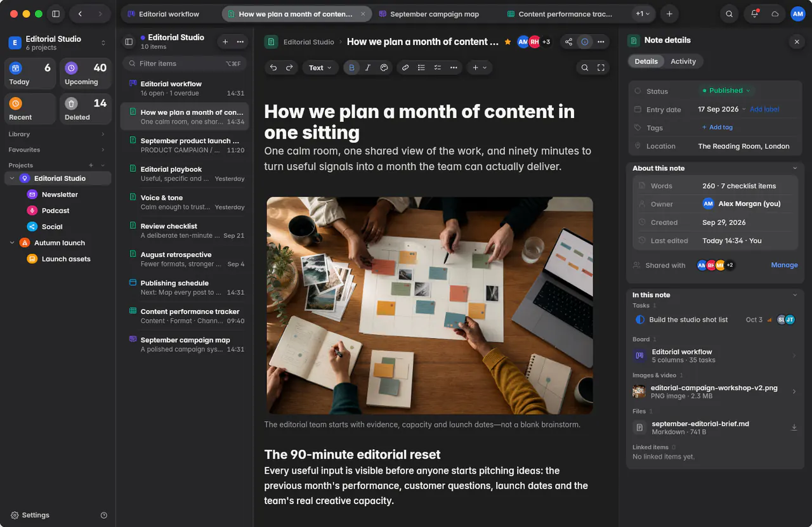Insert a checklist from the toolbar
Image resolution: width=812 pixels, height=527 pixels.
click(x=438, y=68)
